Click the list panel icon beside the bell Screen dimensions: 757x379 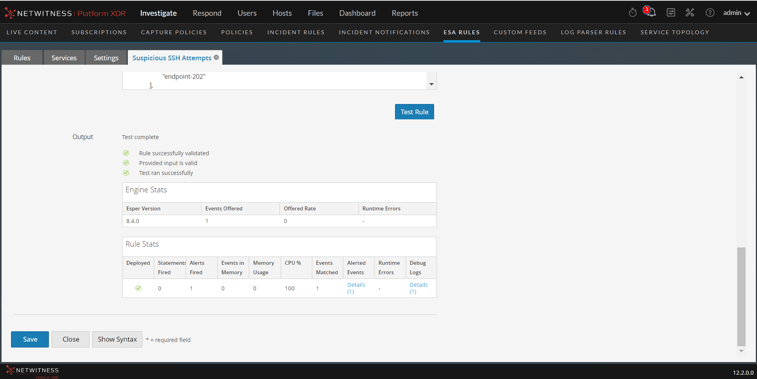671,13
